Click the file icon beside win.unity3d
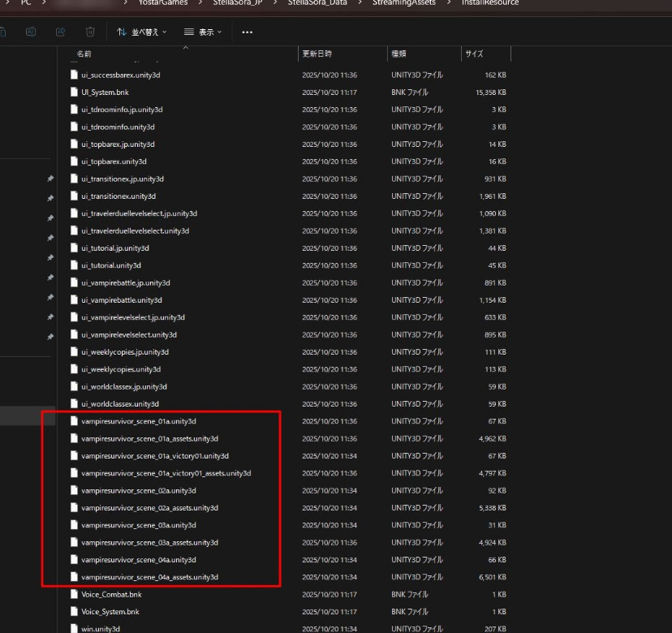The height and width of the screenshot is (633, 672). [74, 629]
